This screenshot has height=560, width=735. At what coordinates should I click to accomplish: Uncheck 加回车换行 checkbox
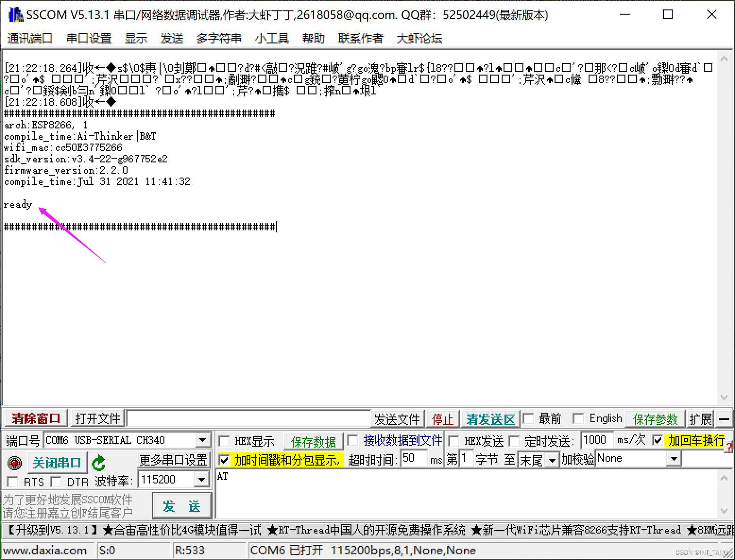[x=658, y=441]
